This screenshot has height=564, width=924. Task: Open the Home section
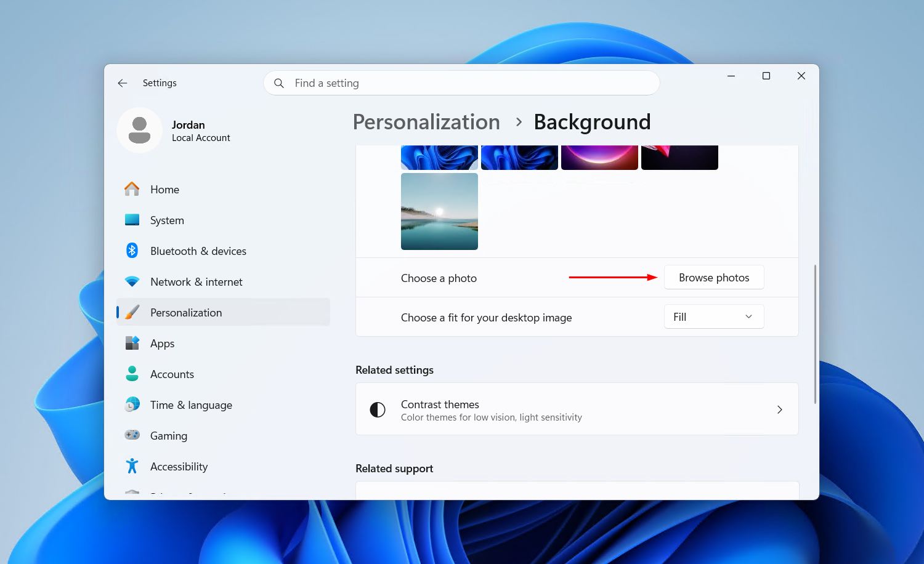point(223,189)
